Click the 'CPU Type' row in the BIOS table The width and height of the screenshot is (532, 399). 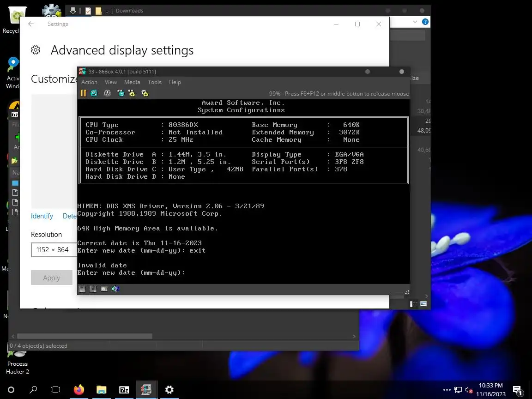(x=141, y=125)
